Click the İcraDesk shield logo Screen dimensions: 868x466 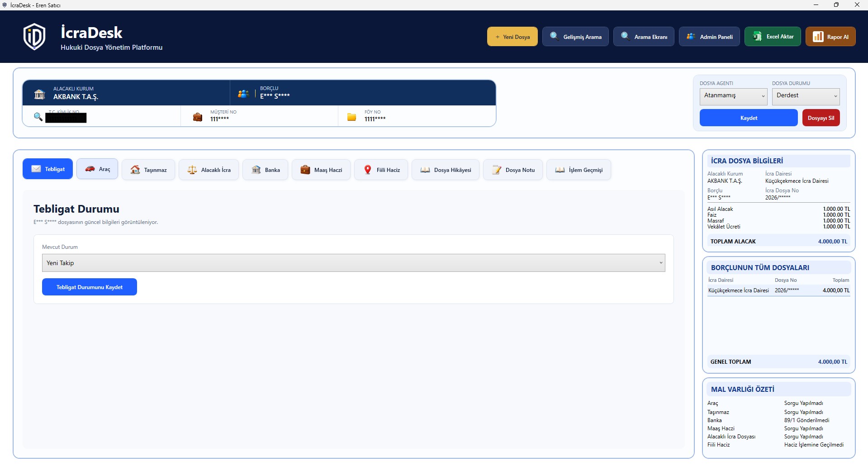(x=34, y=36)
